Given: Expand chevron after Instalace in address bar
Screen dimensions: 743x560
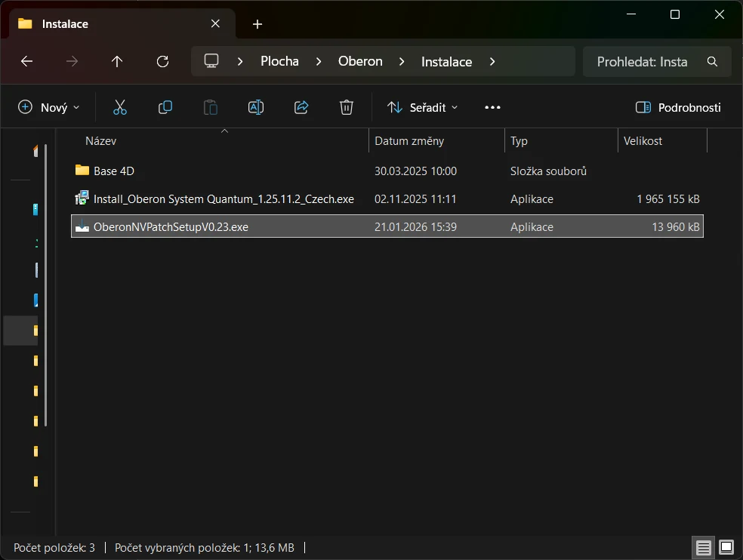Looking at the screenshot, I should 492,62.
